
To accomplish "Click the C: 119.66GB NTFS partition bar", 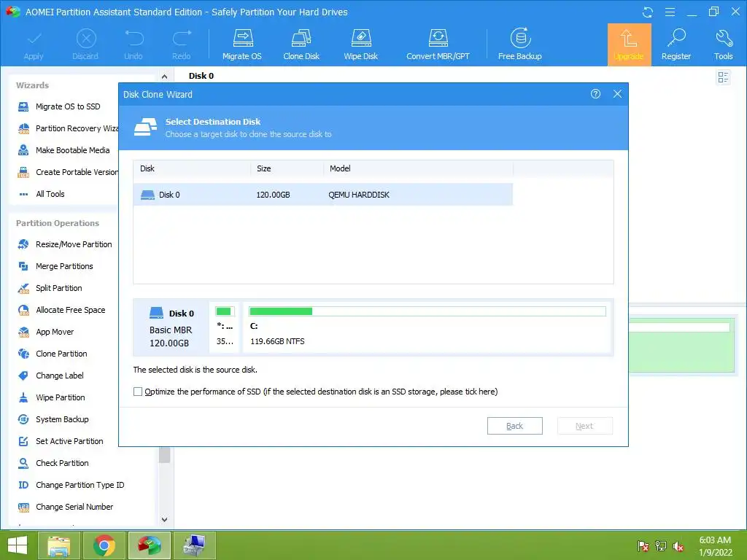I will [x=427, y=327].
